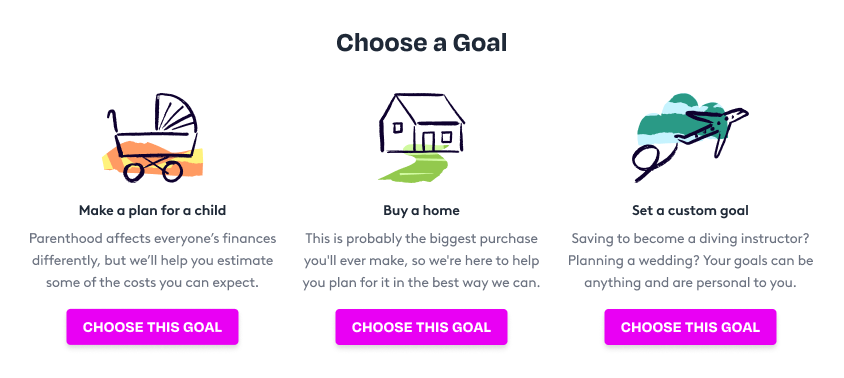Click the 'Set a custom goal' heading
The height and width of the screenshot is (378, 844).
coord(691,210)
